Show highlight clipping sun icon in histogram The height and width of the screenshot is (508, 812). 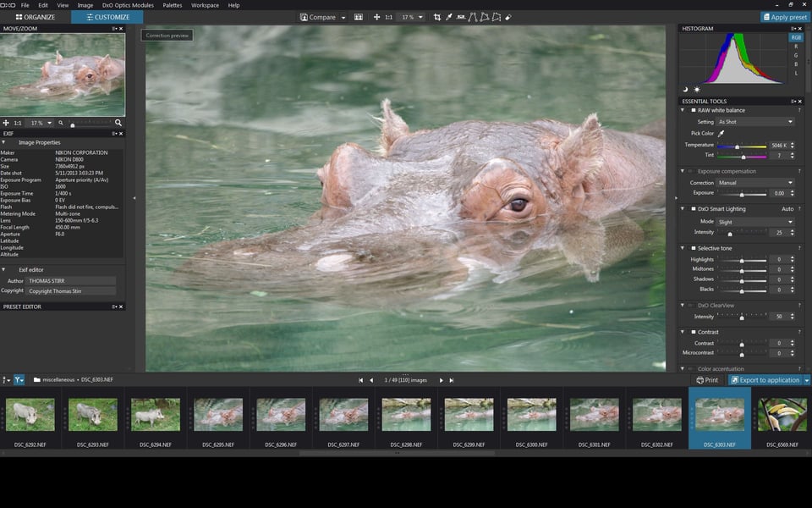(x=696, y=90)
